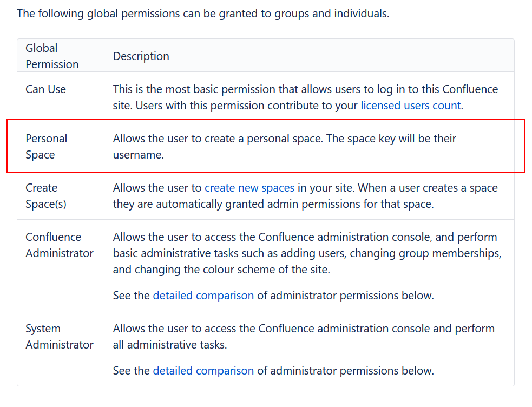Open the licensed users count link
The height and width of the screenshot is (407, 532).
tap(411, 106)
